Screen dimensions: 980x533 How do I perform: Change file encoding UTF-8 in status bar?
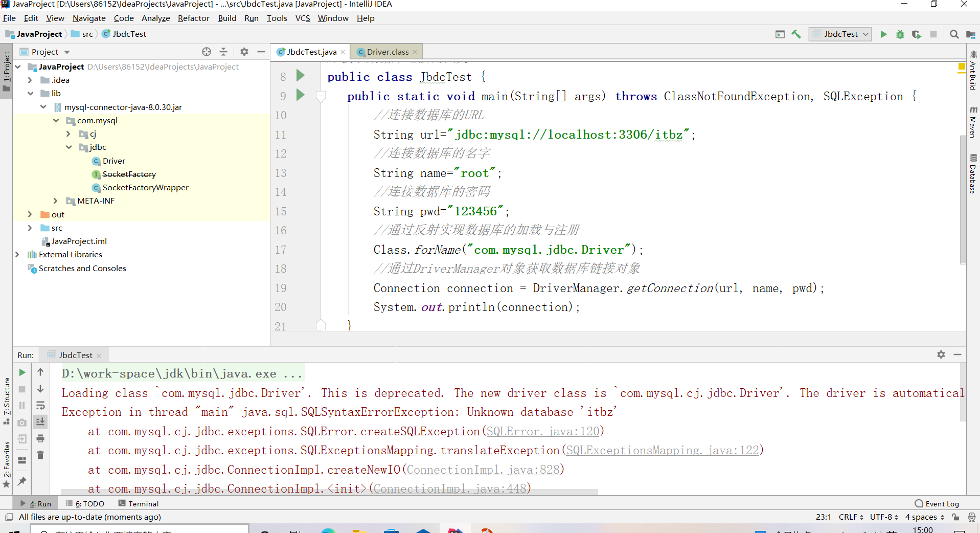point(884,517)
